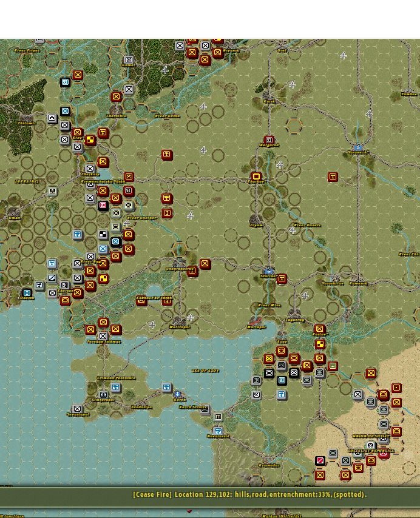Screen dimensions: 420x518
Task: Select the blue air unit above Simferopol
Action: point(116,387)
